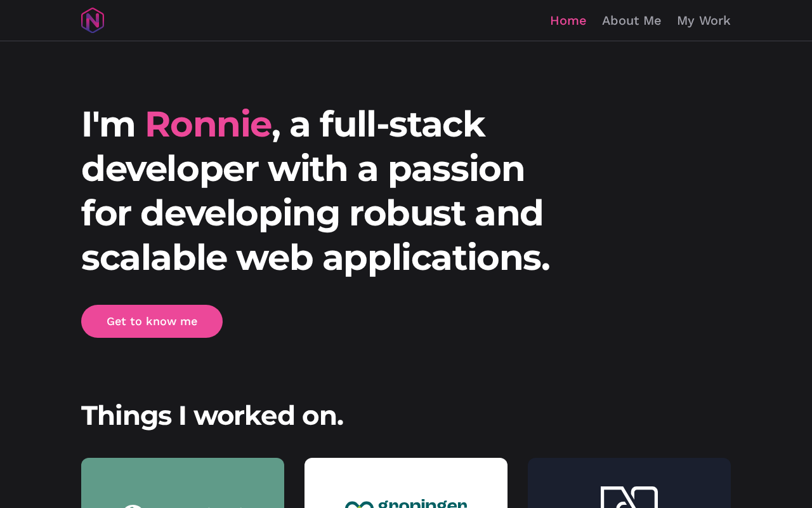This screenshot has height=508, width=812.
Task: Click the pink name Ronnie in headline
Action: [208, 124]
